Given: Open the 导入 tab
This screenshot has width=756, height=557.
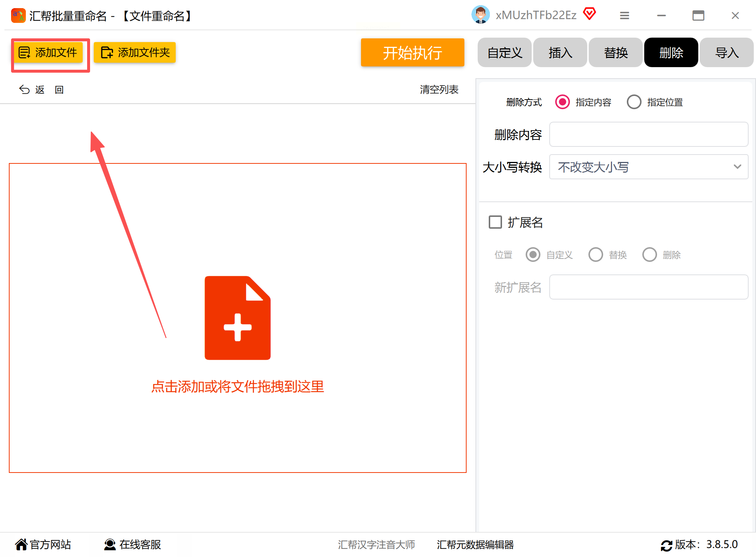Looking at the screenshot, I should tap(726, 53).
